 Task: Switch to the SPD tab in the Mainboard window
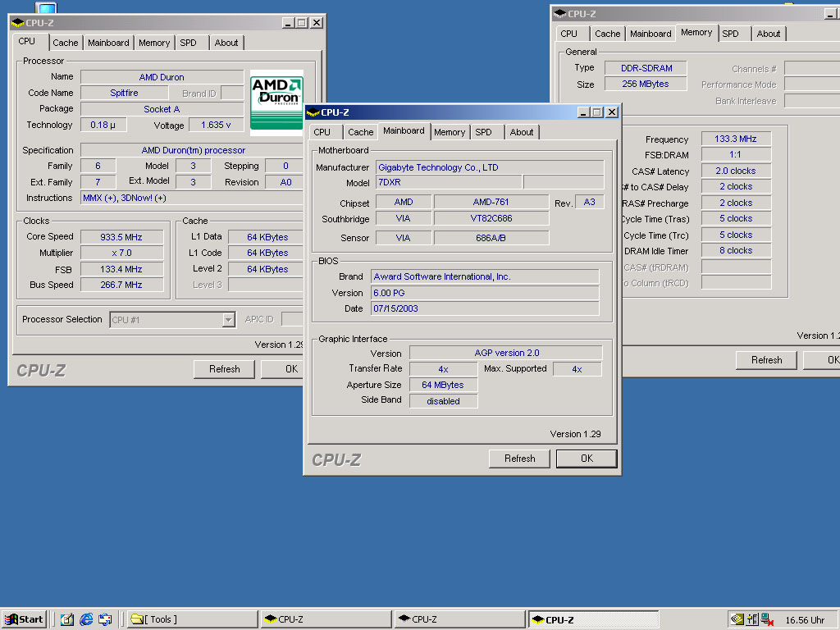click(483, 132)
